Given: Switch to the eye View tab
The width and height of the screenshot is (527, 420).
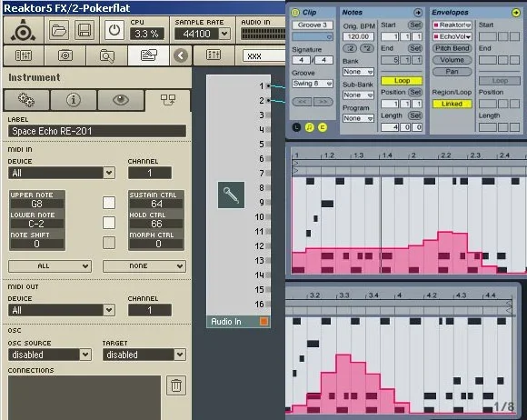Looking at the screenshot, I should [121, 100].
